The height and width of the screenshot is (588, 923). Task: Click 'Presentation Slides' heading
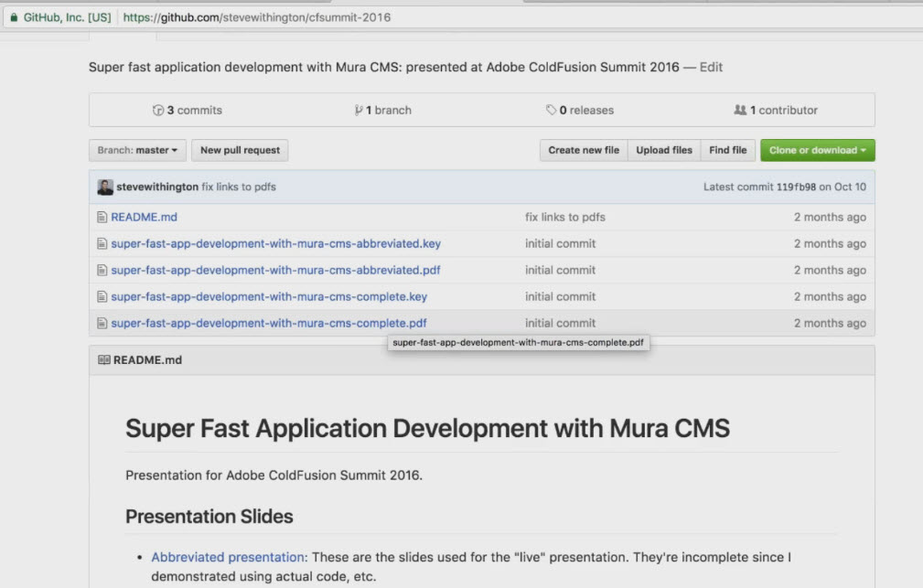coord(209,516)
